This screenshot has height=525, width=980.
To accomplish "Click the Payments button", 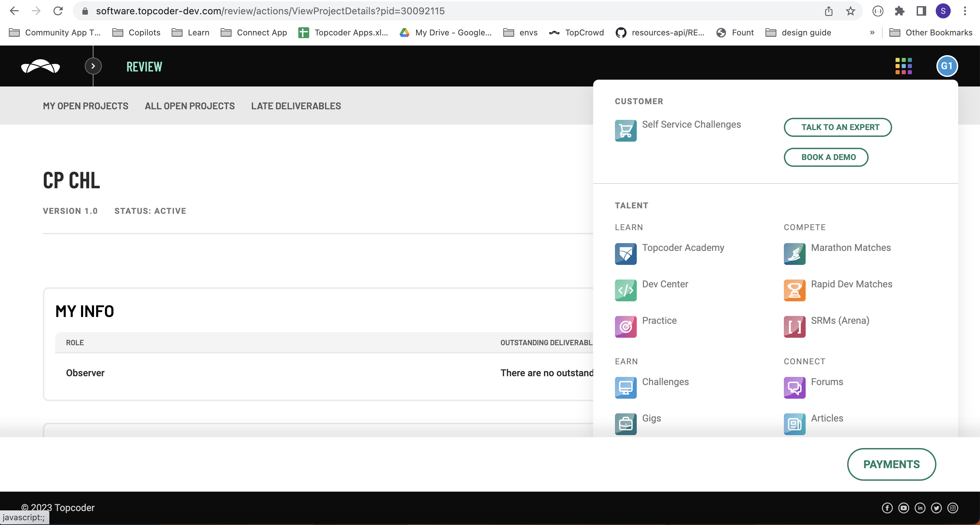I will (x=891, y=464).
